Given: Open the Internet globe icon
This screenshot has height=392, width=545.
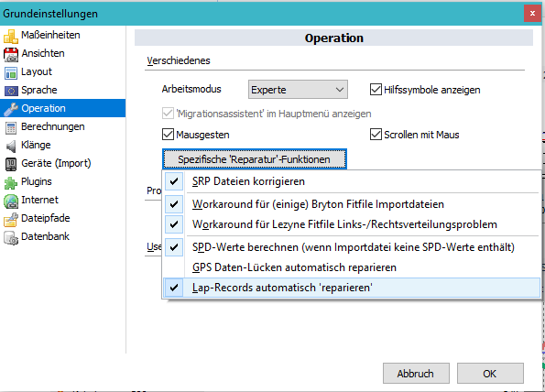Looking at the screenshot, I should [11, 201].
